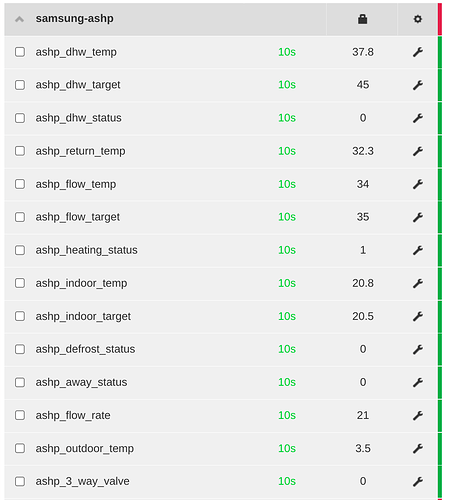This screenshot has height=500, width=449.
Task: Click the 37.8 value of ashp_dhw_temp
Action: click(x=363, y=52)
